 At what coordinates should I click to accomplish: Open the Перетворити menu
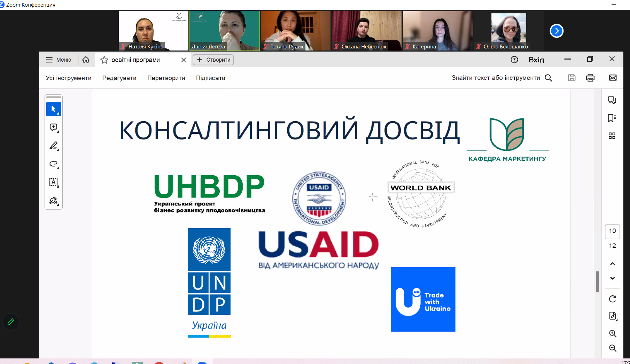(x=166, y=78)
